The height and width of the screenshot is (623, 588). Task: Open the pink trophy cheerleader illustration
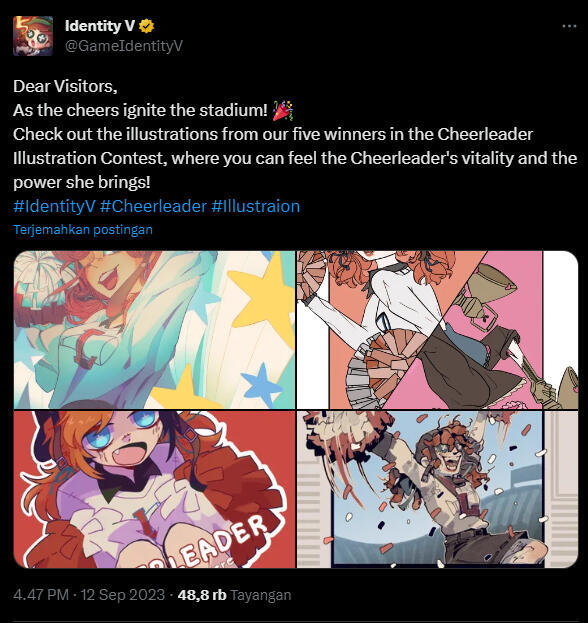point(437,330)
